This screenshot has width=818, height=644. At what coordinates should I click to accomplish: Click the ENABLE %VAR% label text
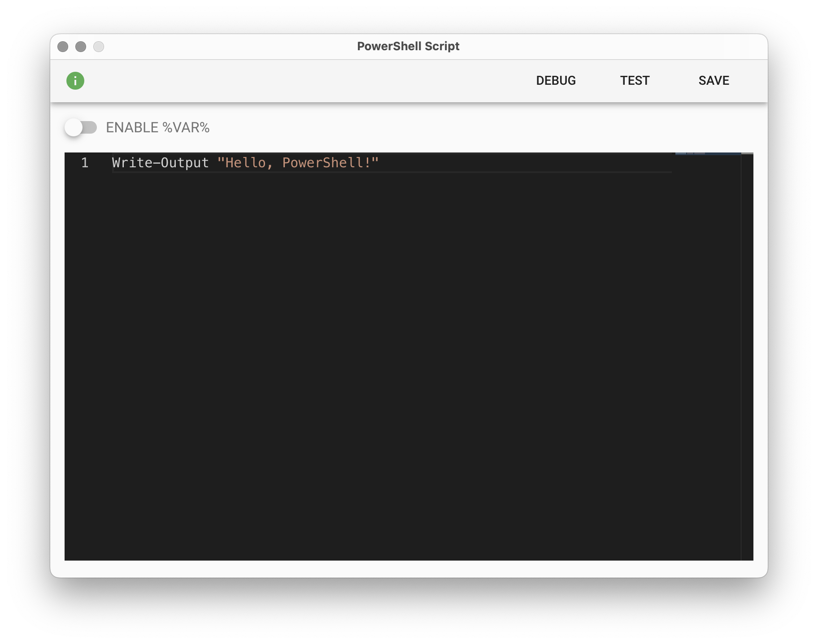pos(158,128)
